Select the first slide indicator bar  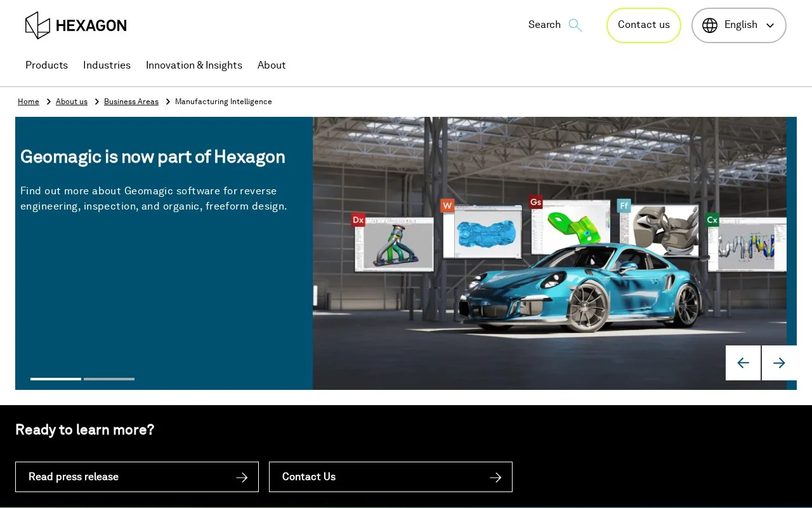[x=56, y=379]
